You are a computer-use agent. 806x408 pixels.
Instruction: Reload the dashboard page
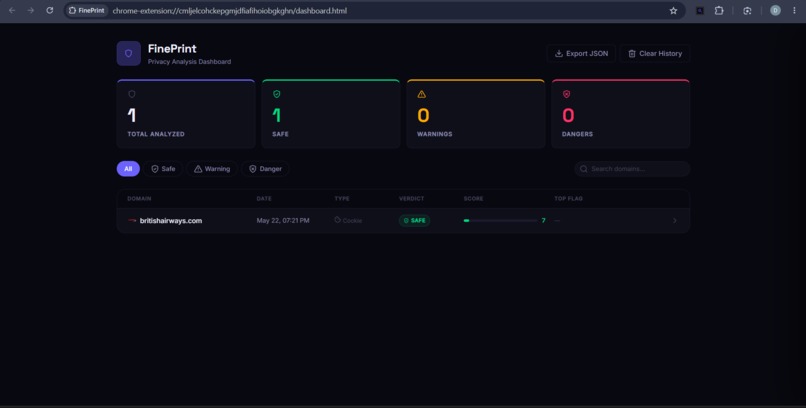pyautogui.click(x=49, y=10)
